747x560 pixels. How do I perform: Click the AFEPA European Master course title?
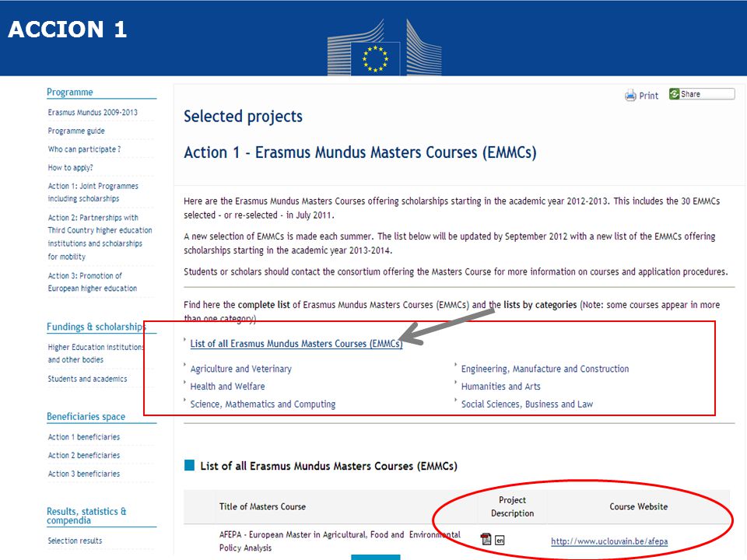coord(340,541)
